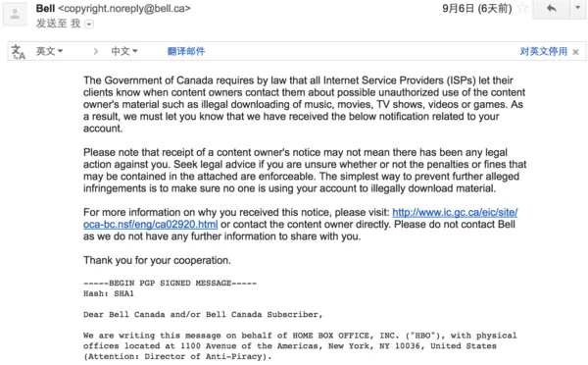Click the sender name Bell
588x365 pixels.
point(45,8)
